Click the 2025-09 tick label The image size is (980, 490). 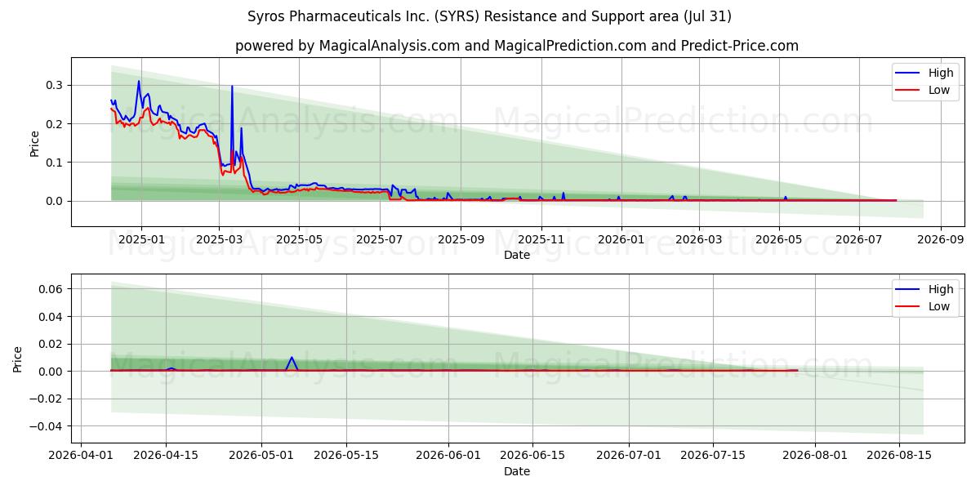(461, 239)
